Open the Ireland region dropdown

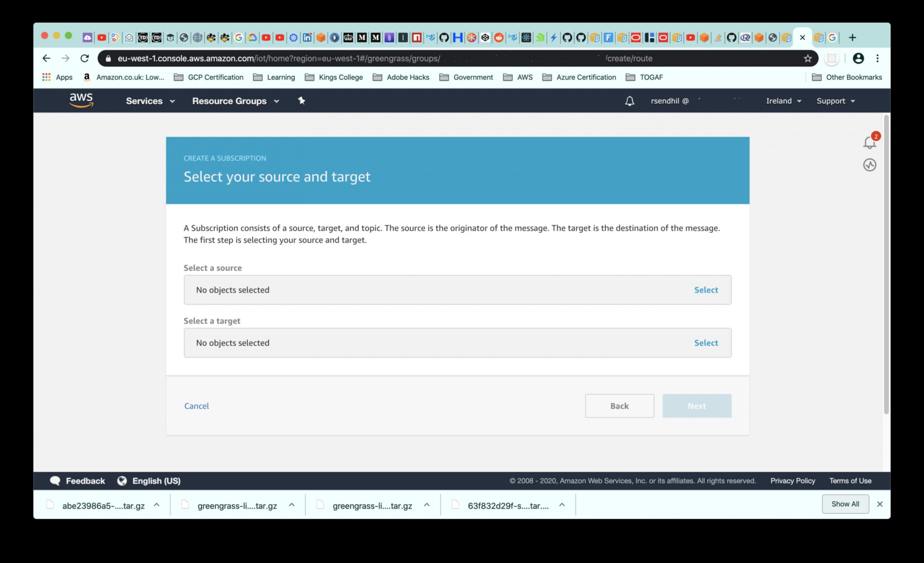[x=783, y=101]
